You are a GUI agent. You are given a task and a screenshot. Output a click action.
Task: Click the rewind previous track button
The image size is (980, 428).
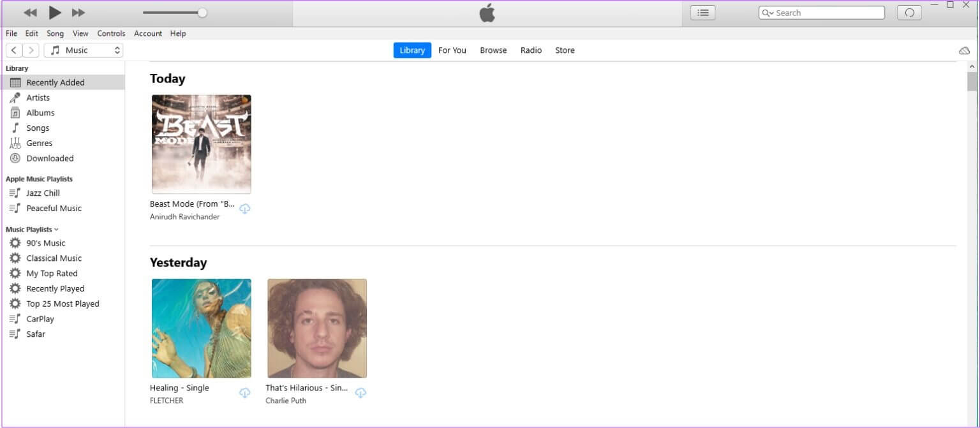[x=31, y=13]
